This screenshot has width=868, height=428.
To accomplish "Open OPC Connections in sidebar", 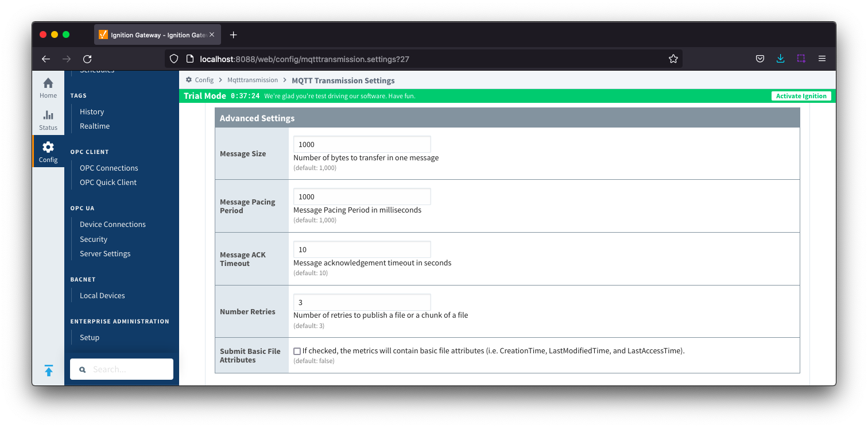I will point(109,168).
